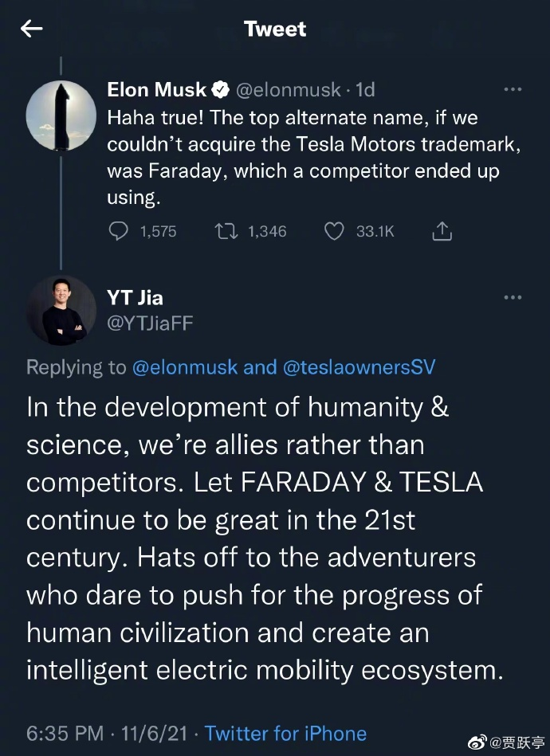Retweet Elon Musk's tweet
550x756 pixels.
(x=227, y=231)
